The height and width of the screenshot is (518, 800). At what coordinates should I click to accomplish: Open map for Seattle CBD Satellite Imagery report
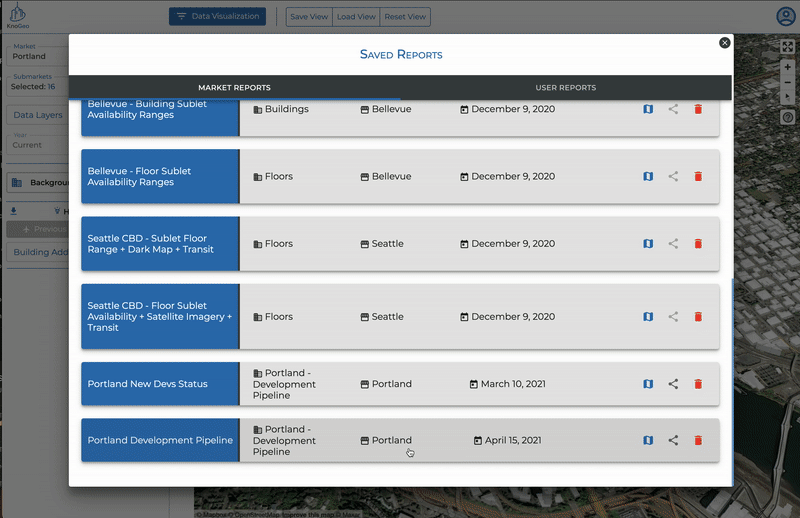(x=648, y=316)
